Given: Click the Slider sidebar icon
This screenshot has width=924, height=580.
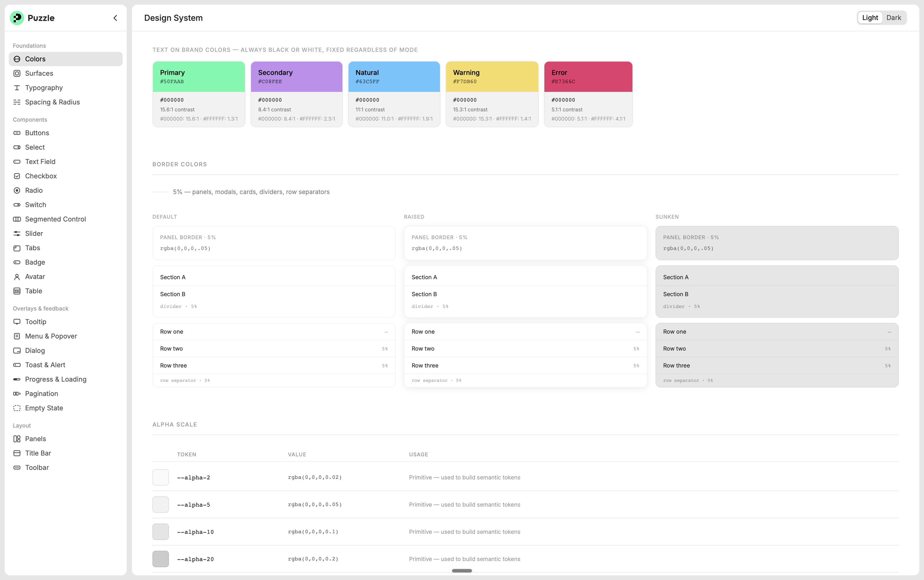Looking at the screenshot, I should 17,234.
